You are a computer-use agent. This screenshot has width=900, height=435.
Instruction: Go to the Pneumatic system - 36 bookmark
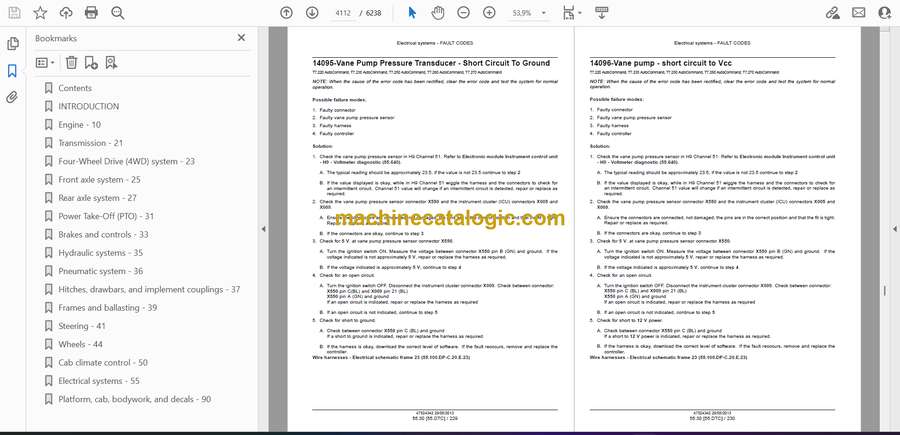(101, 271)
